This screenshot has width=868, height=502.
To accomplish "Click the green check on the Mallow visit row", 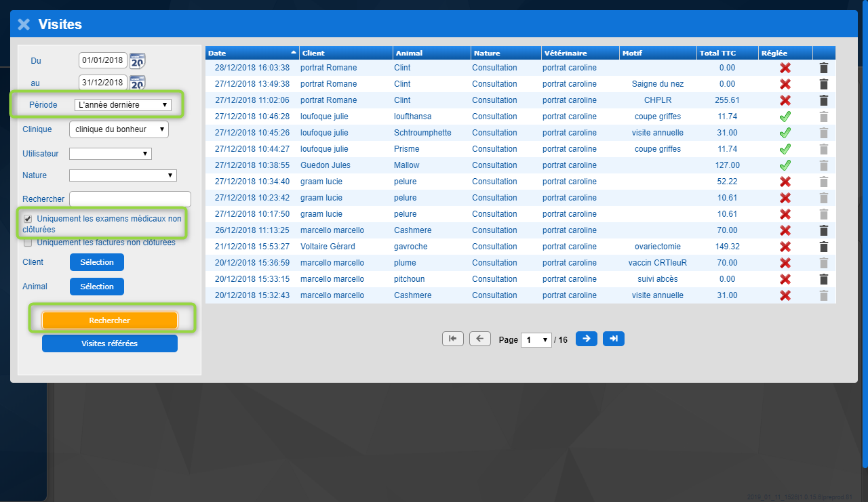I will [x=785, y=165].
